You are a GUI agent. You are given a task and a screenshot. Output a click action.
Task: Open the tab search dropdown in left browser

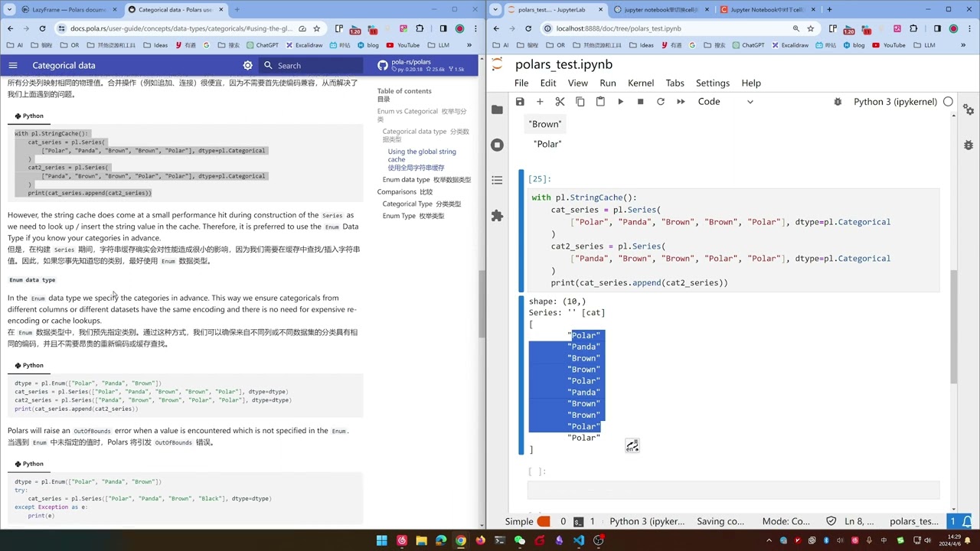pos(9,10)
